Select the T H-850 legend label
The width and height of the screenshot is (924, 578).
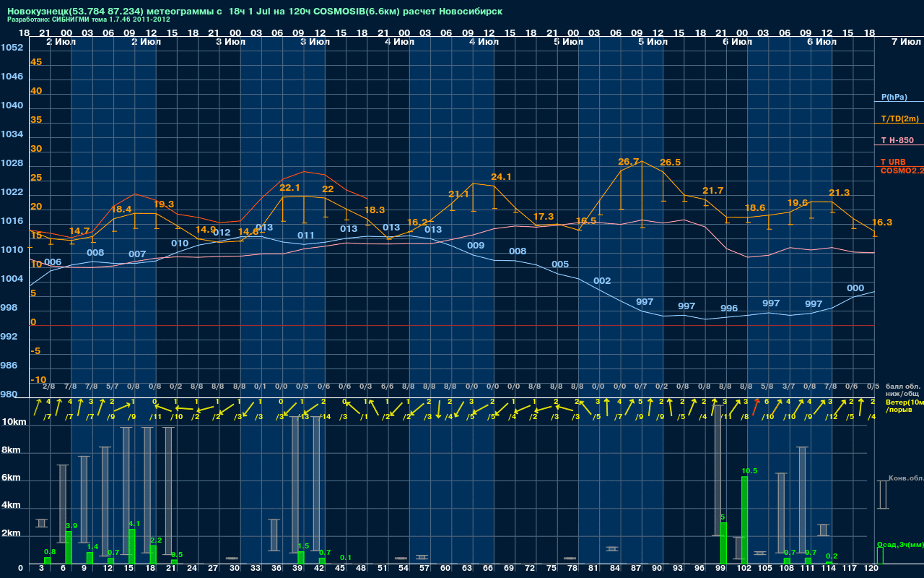click(x=897, y=140)
